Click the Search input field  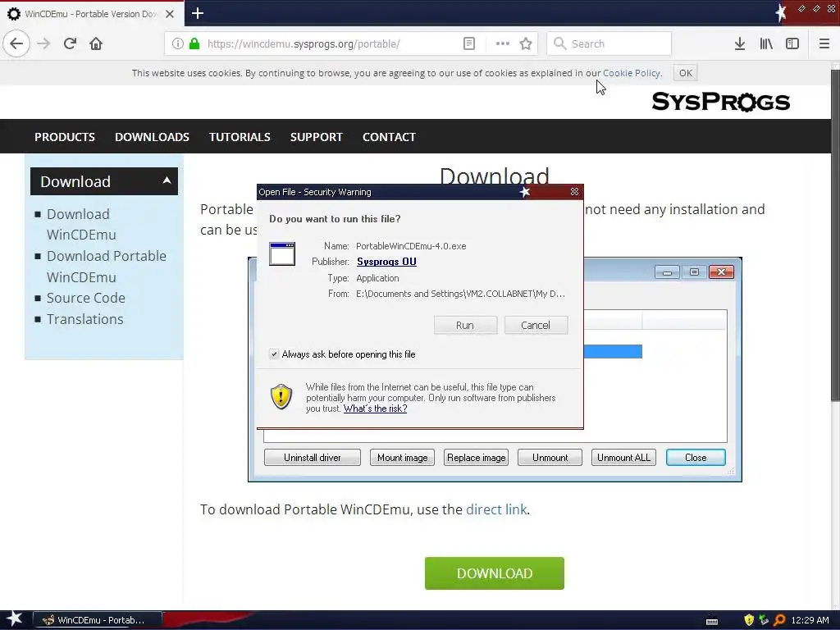[x=609, y=43]
